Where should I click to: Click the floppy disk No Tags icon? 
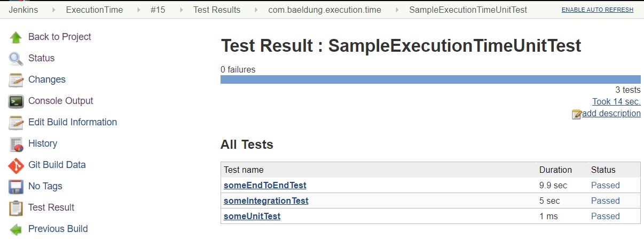point(16,187)
